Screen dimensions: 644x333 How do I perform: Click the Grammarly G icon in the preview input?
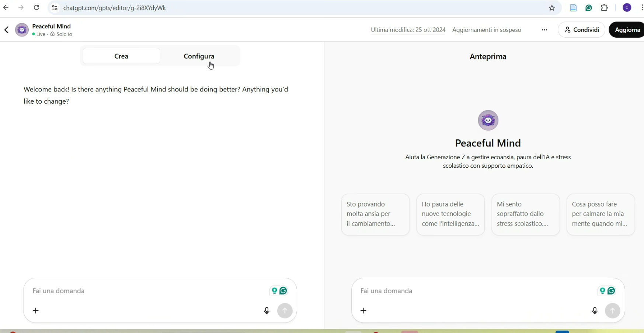pyautogui.click(x=611, y=291)
